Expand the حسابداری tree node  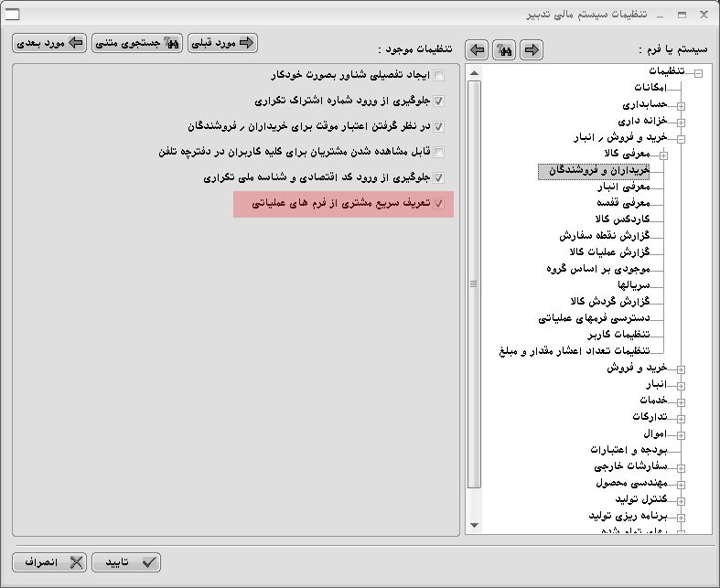tap(681, 105)
